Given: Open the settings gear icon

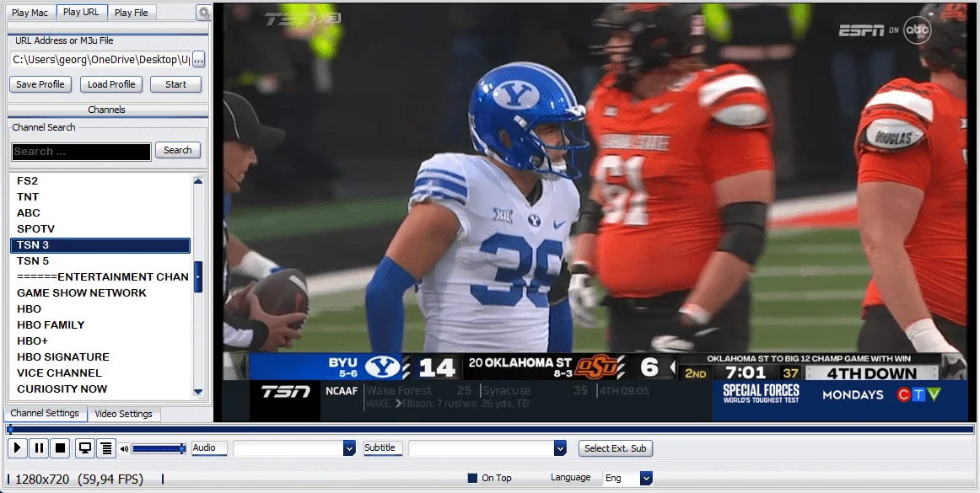Looking at the screenshot, I should point(203,13).
